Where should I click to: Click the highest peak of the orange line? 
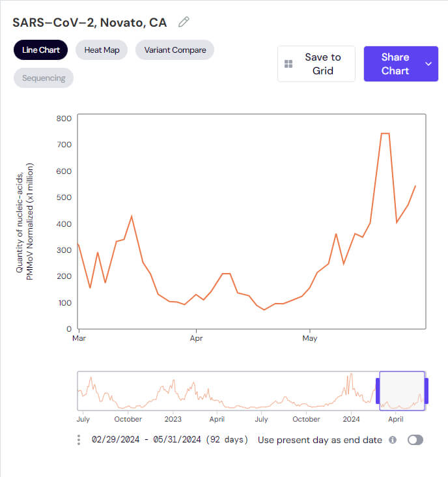[384, 134]
